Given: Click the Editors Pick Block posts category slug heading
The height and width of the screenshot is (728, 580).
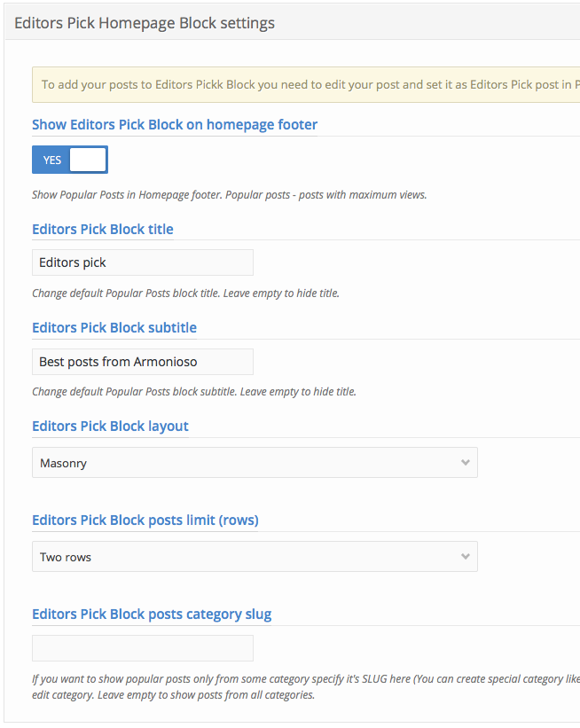Looking at the screenshot, I should tap(152, 614).
